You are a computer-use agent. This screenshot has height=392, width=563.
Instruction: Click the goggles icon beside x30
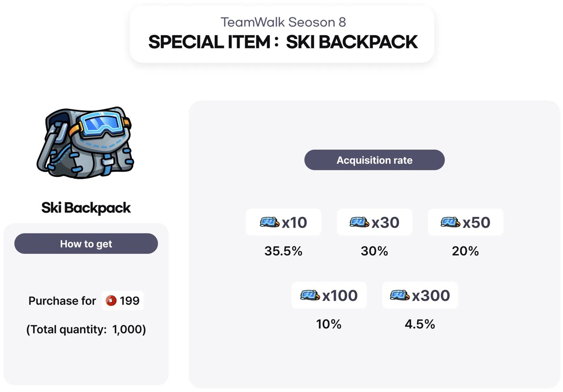[360, 222]
